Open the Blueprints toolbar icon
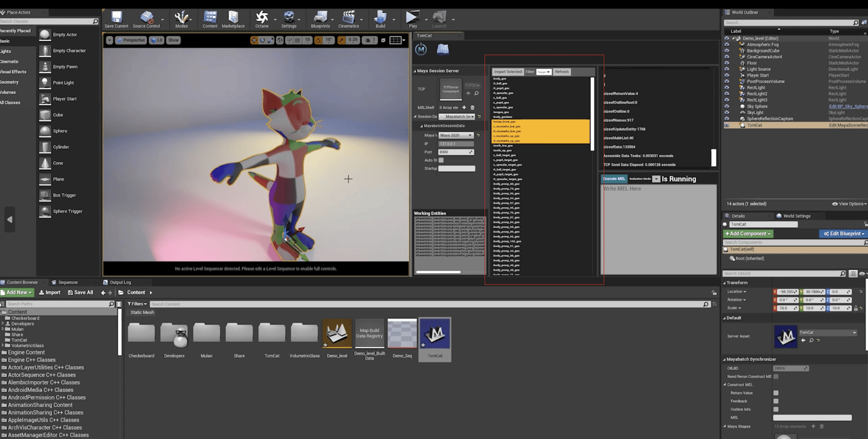The width and height of the screenshot is (868, 439). (320, 19)
